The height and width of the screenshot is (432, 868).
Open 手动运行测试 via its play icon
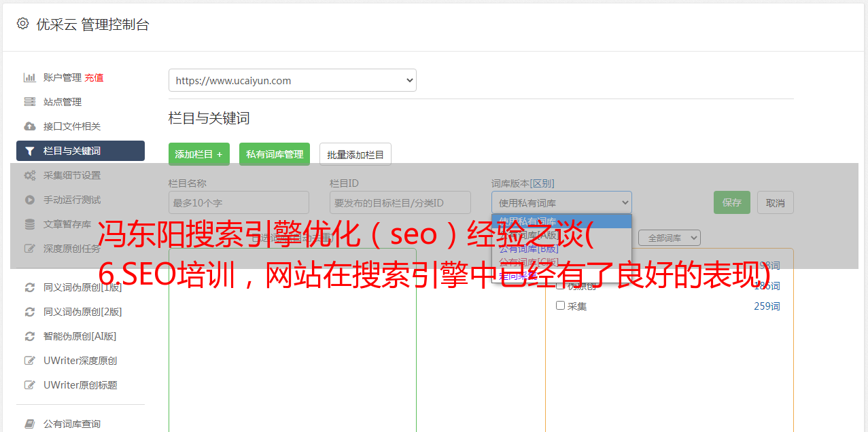30,200
